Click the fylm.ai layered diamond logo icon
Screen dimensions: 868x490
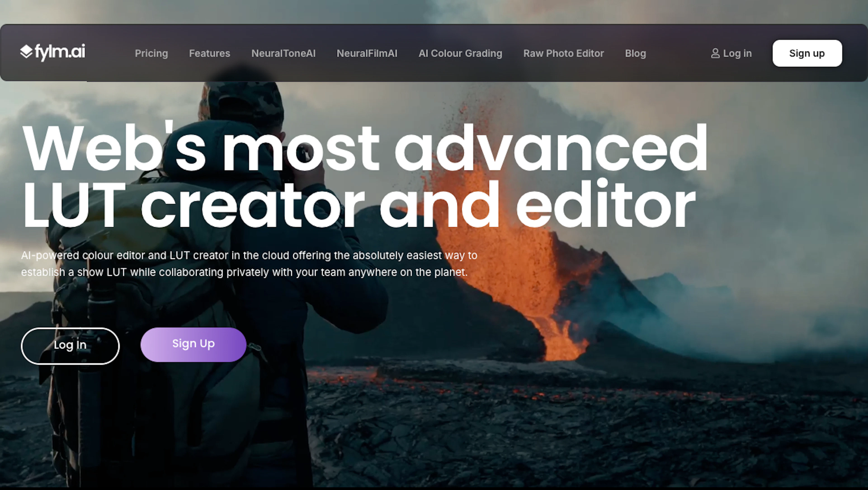26,52
